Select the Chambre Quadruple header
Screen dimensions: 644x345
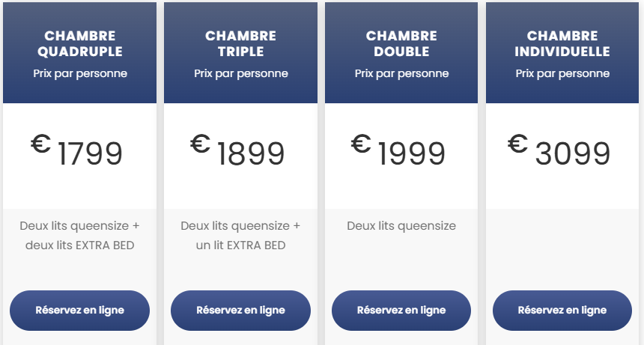click(x=79, y=43)
